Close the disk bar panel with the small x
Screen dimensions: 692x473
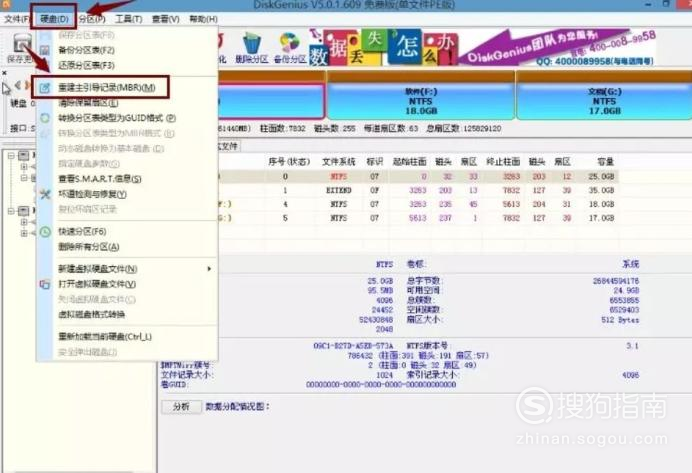4,72
